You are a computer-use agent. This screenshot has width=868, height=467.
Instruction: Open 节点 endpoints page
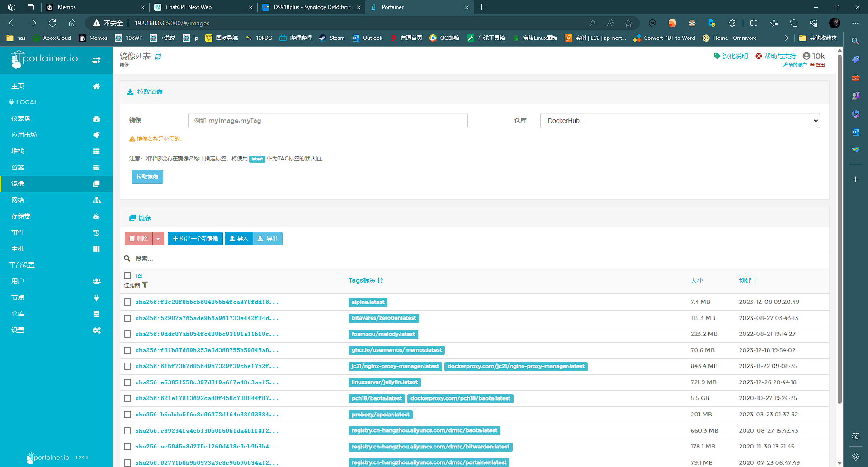57,297
